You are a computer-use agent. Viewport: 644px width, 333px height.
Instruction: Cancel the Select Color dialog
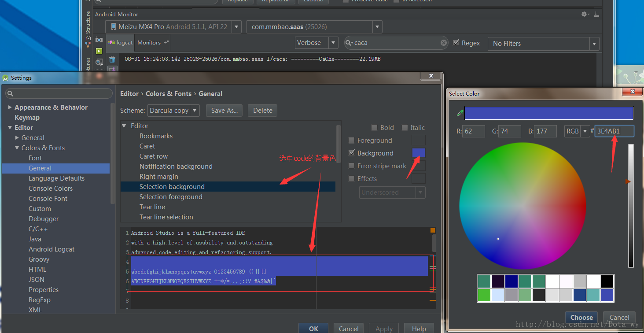(619, 318)
